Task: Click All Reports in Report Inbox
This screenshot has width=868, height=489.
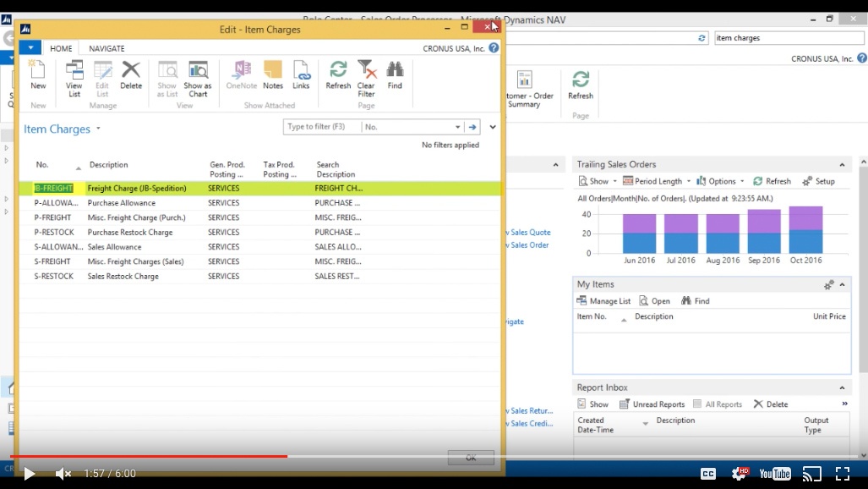Action: 718,404
